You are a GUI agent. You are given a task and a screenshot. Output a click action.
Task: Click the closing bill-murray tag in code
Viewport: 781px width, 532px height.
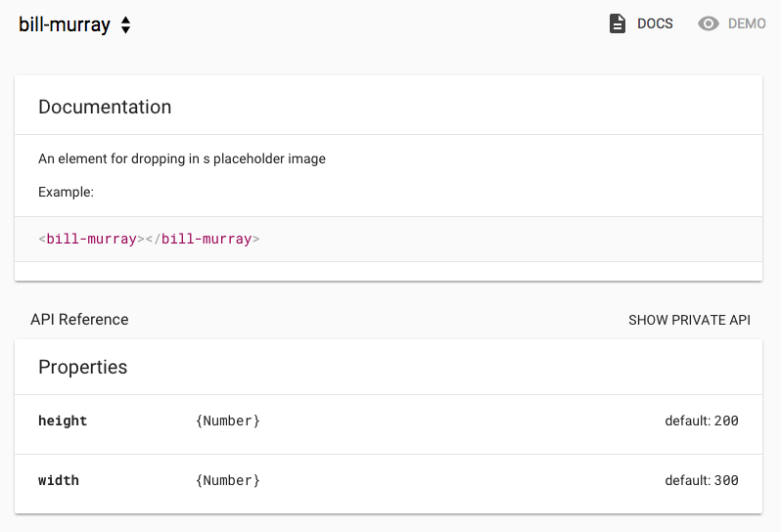point(207,239)
